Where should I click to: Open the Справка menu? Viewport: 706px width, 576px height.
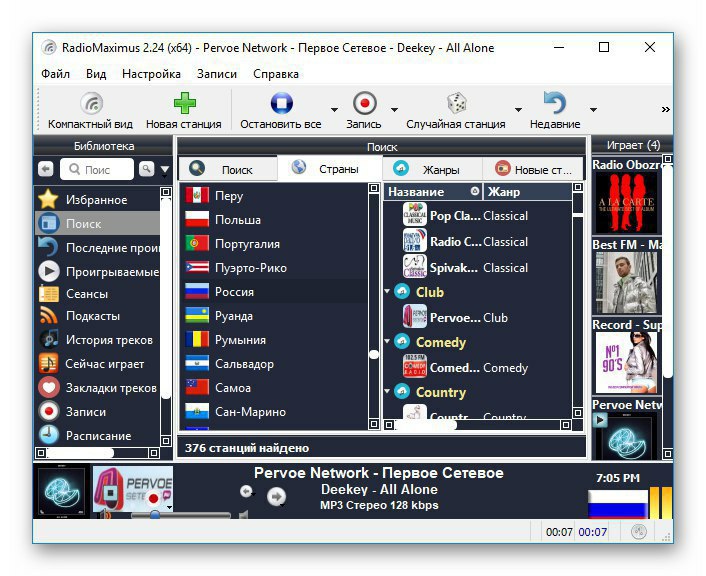tap(276, 74)
